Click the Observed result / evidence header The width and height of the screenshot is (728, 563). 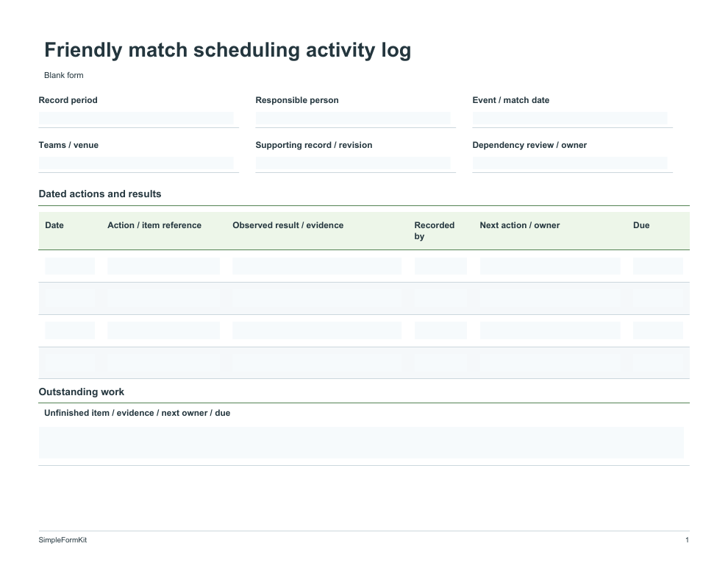click(288, 225)
